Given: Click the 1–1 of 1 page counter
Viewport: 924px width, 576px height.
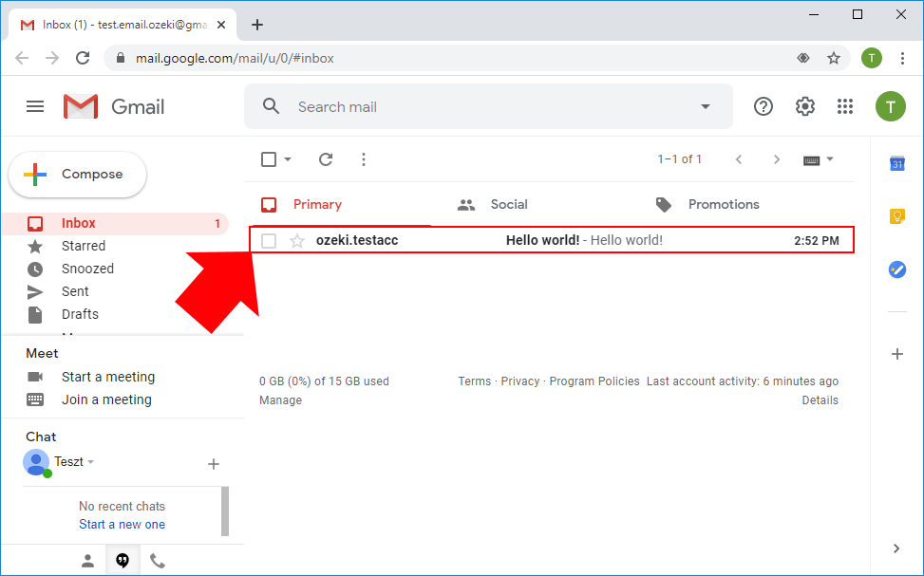Looking at the screenshot, I should pyautogui.click(x=679, y=159).
